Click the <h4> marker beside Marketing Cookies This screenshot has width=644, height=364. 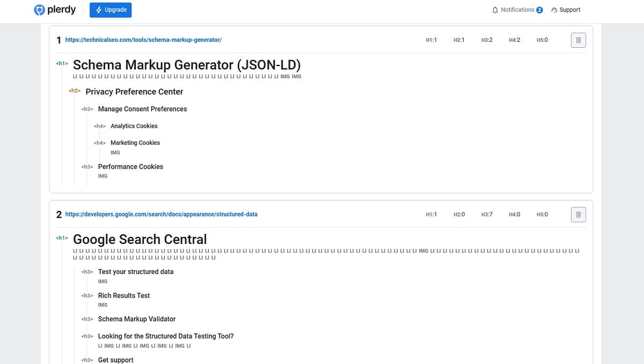pos(100,143)
